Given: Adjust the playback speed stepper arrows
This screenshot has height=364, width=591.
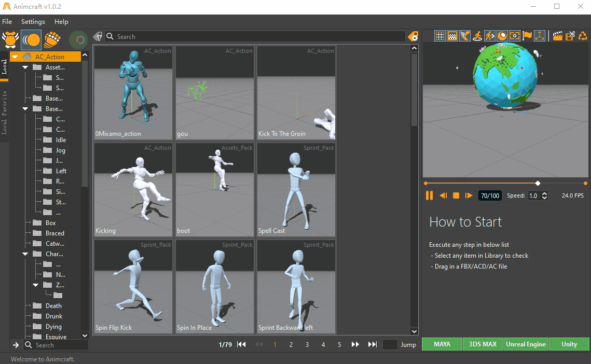Looking at the screenshot, I should (x=544, y=195).
